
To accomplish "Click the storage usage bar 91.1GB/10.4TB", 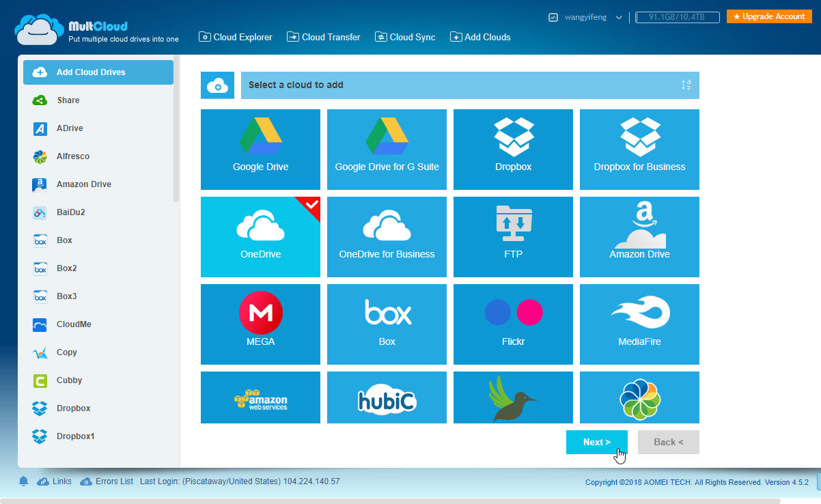I will coord(678,17).
